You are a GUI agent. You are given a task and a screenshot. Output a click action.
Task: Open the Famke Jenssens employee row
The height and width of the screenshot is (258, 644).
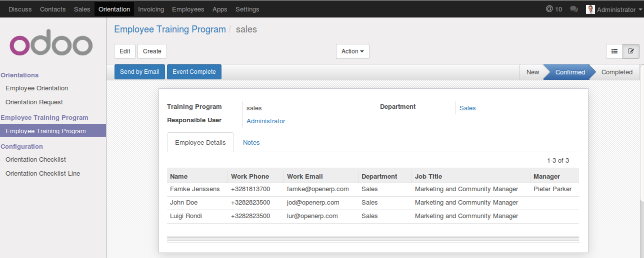195,190
